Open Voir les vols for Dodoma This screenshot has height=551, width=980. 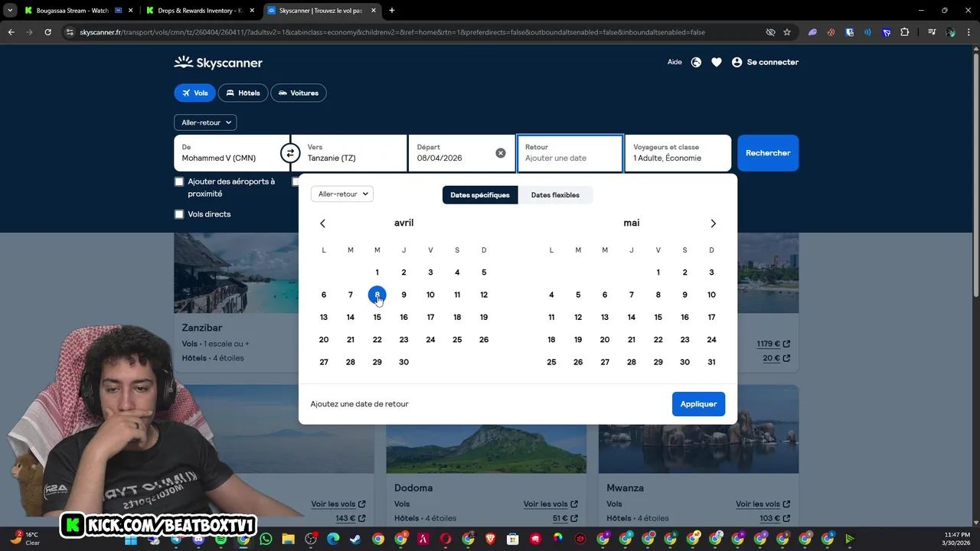[550, 504]
